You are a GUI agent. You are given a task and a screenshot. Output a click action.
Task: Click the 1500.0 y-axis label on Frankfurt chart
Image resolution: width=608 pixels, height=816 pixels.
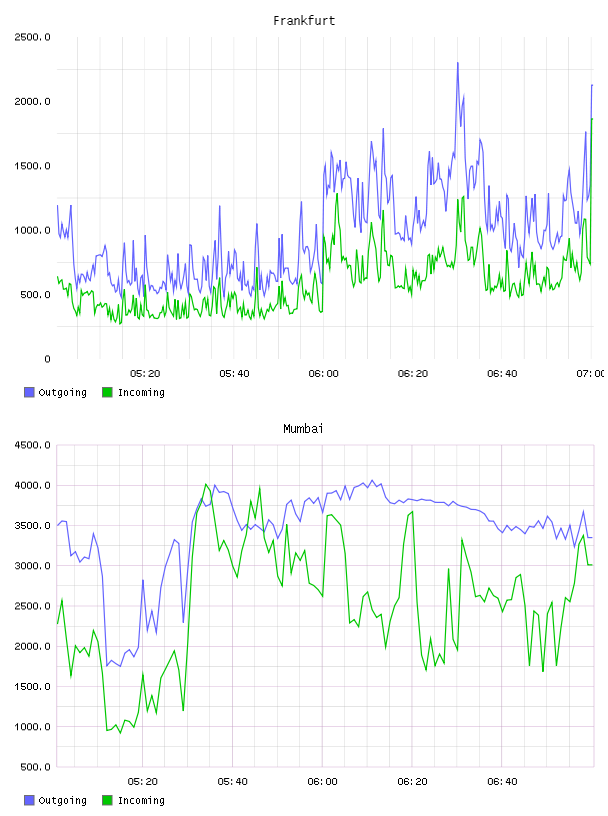pyautogui.click(x=32, y=166)
